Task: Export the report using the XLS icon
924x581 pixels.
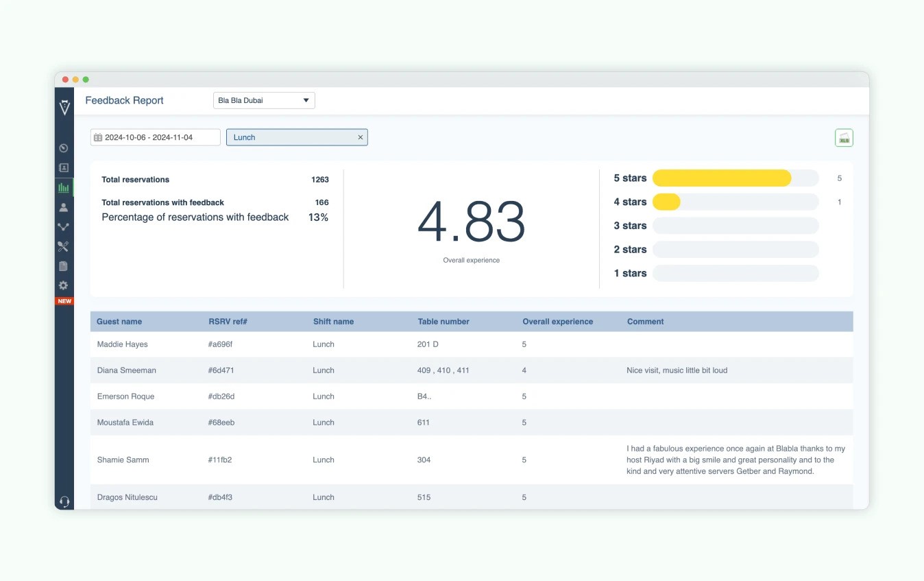Action: point(844,137)
